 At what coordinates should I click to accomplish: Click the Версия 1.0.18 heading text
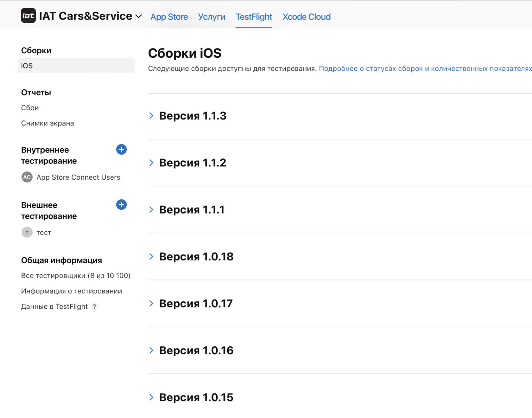(x=196, y=257)
